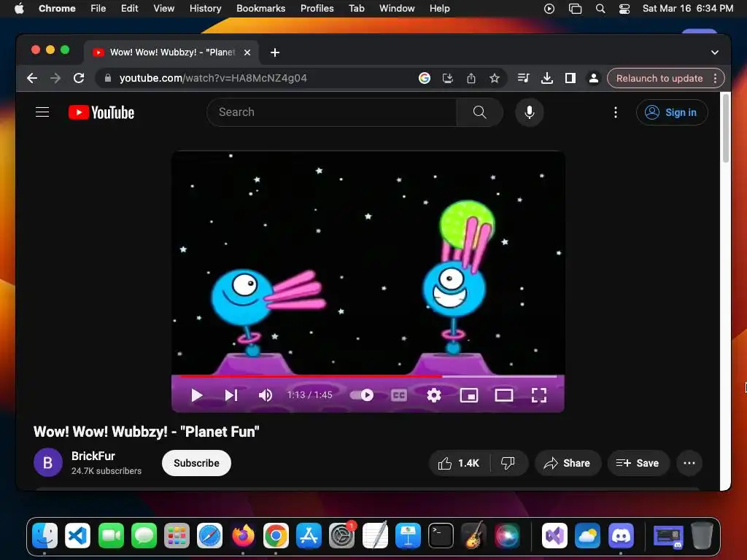The height and width of the screenshot is (560, 747).
Task: Open the Profiles menu
Action: (317, 9)
